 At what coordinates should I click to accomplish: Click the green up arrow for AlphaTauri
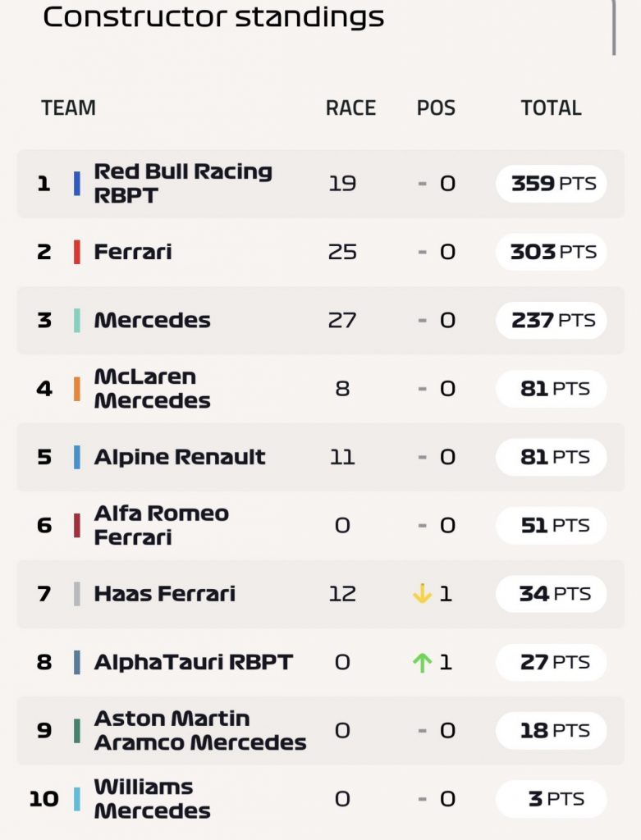point(423,662)
